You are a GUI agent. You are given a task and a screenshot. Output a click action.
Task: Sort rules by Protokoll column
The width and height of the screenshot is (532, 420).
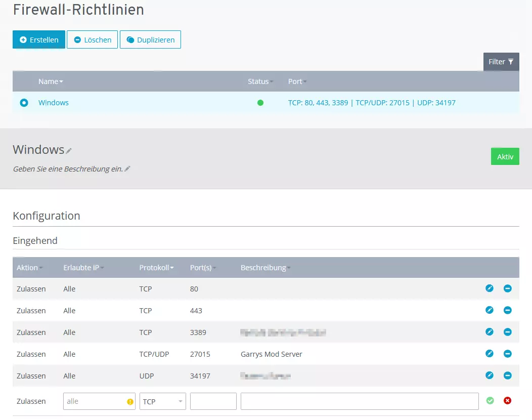[156, 268]
